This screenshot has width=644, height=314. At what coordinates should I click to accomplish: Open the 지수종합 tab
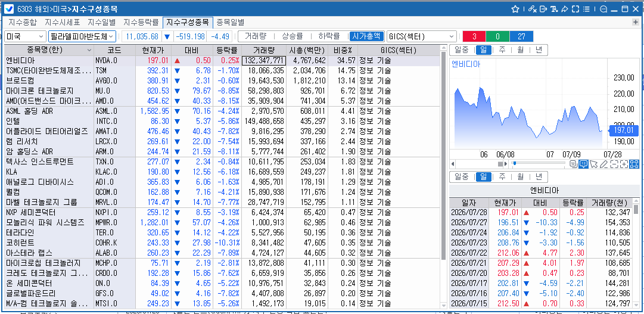click(x=23, y=22)
